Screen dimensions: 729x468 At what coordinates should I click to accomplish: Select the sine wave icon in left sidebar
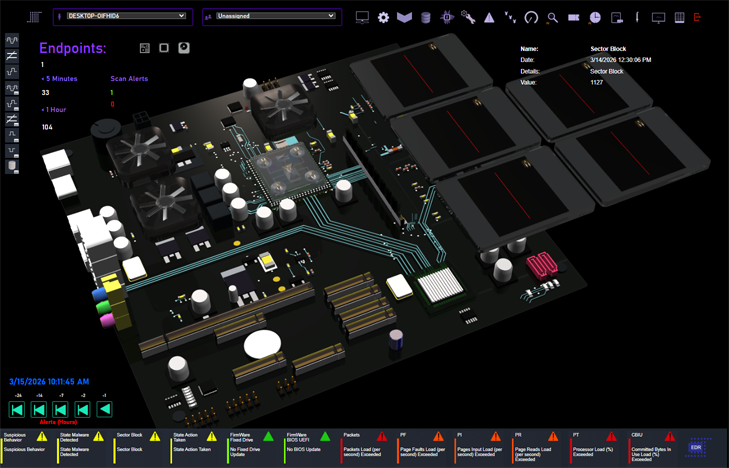coord(12,41)
